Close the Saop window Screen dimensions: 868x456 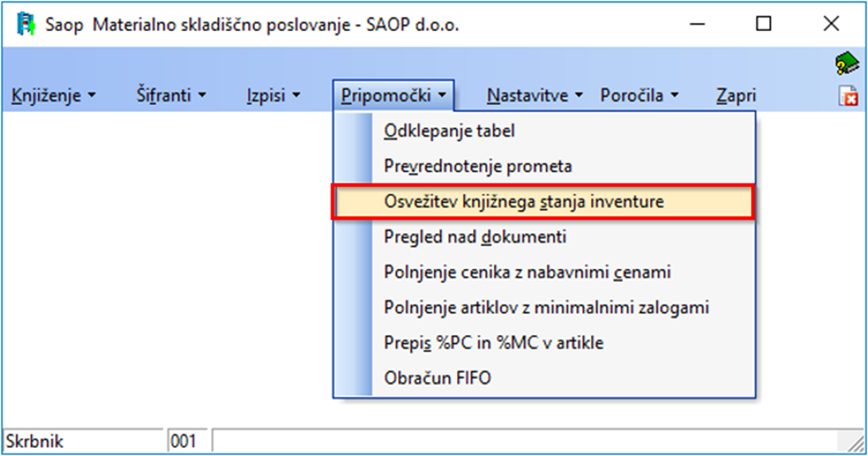[x=831, y=24]
